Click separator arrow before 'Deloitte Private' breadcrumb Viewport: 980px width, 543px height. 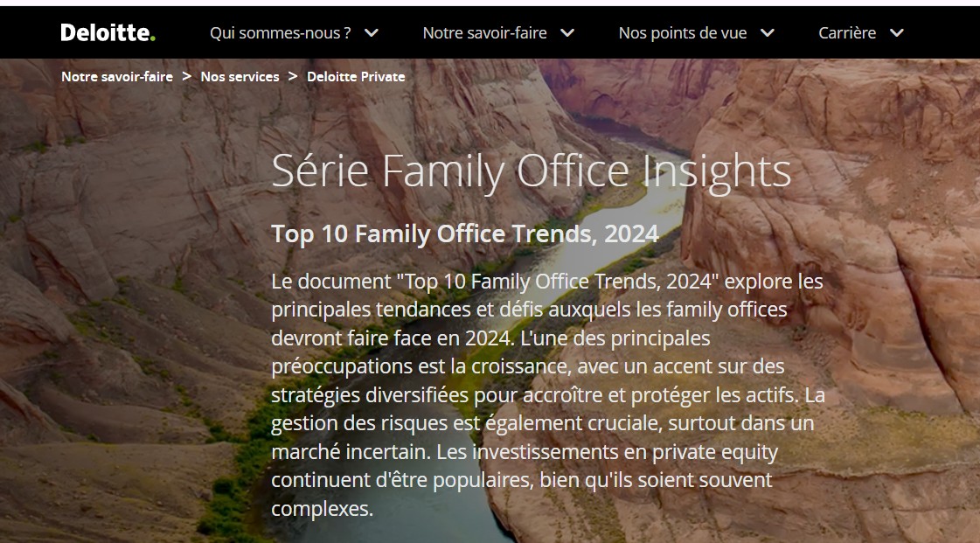pyautogui.click(x=293, y=77)
